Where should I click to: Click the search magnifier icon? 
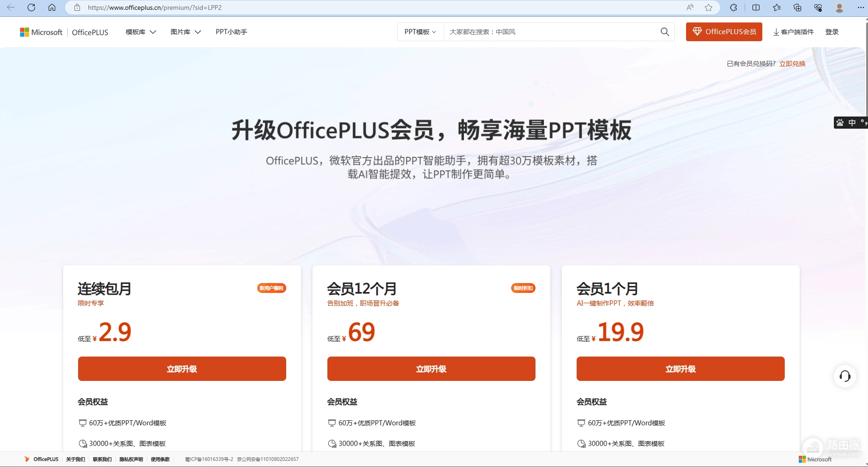coord(665,32)
